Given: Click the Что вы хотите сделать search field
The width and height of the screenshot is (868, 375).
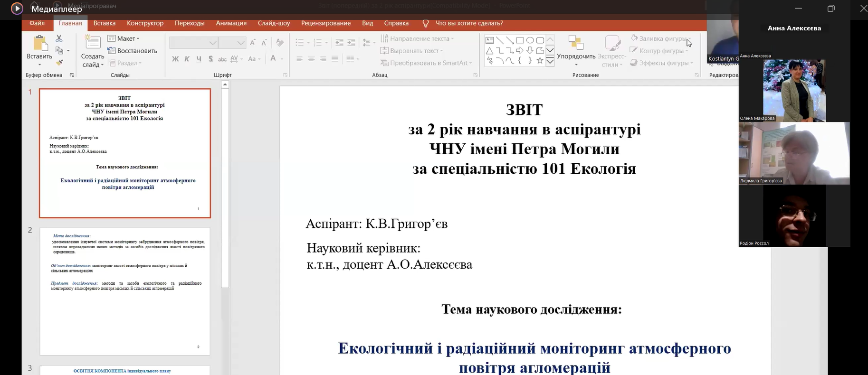Looking at the screenshot, I should [469, 23].
